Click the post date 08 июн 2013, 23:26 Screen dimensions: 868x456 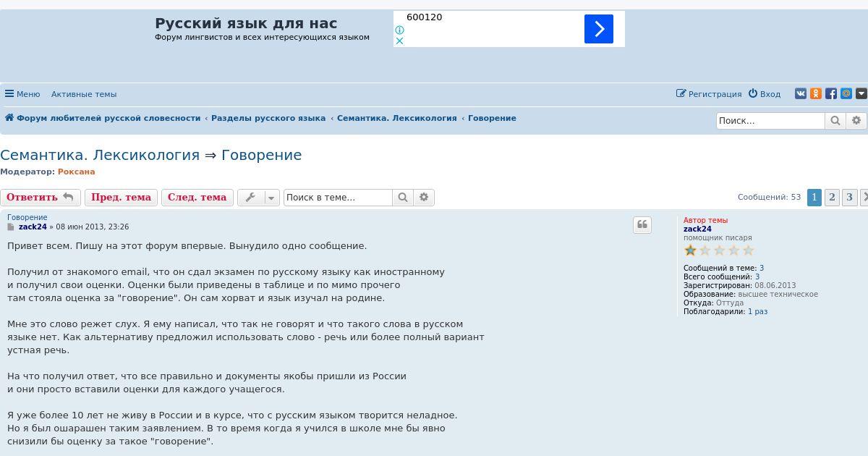pos(93,227)
